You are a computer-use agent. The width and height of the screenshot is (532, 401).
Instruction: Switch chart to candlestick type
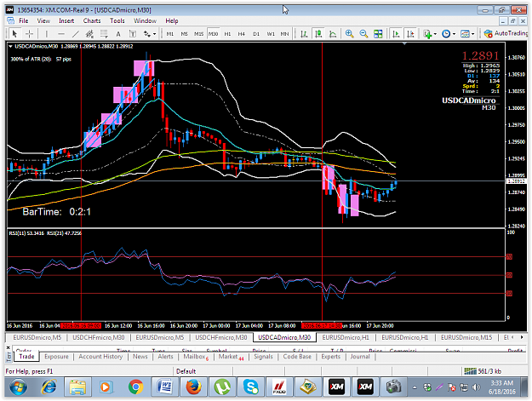(318, 33)
